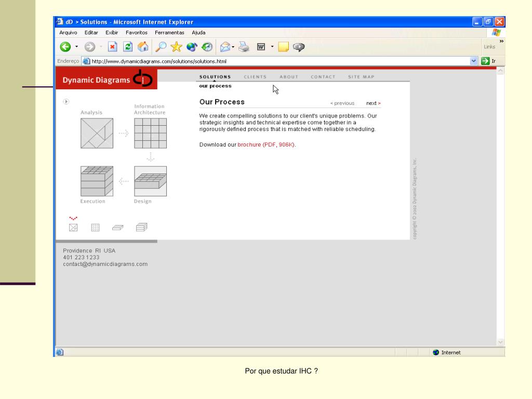Viewport: 532px width, 399px height.
Task: Select the Design slab diagram
Action: (150, 181)
